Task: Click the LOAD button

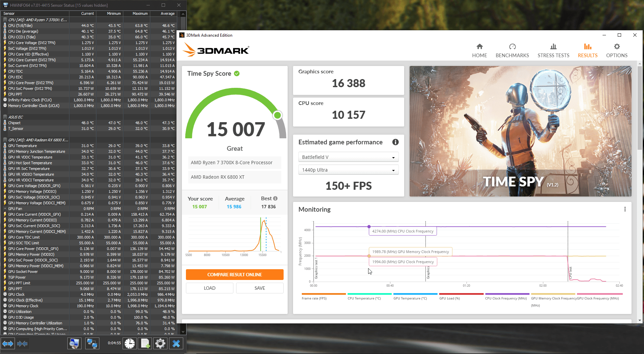Action: tap(210, 288)
